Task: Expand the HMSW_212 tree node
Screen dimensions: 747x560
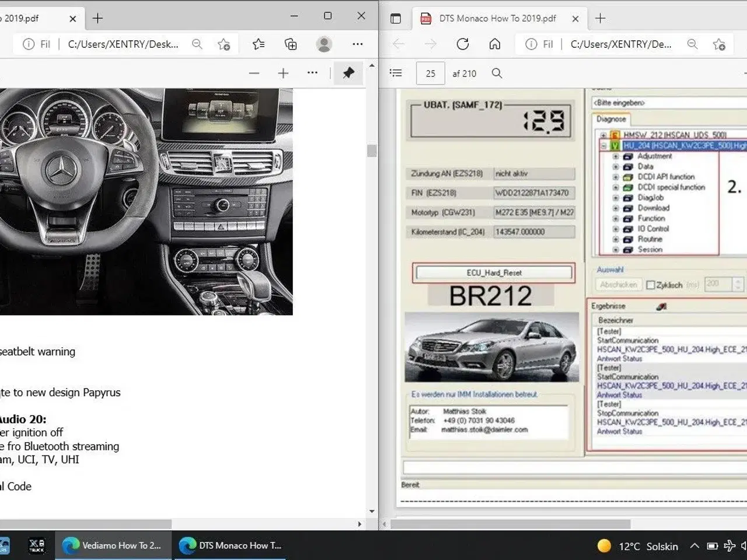Action: (x=603, y=135)
